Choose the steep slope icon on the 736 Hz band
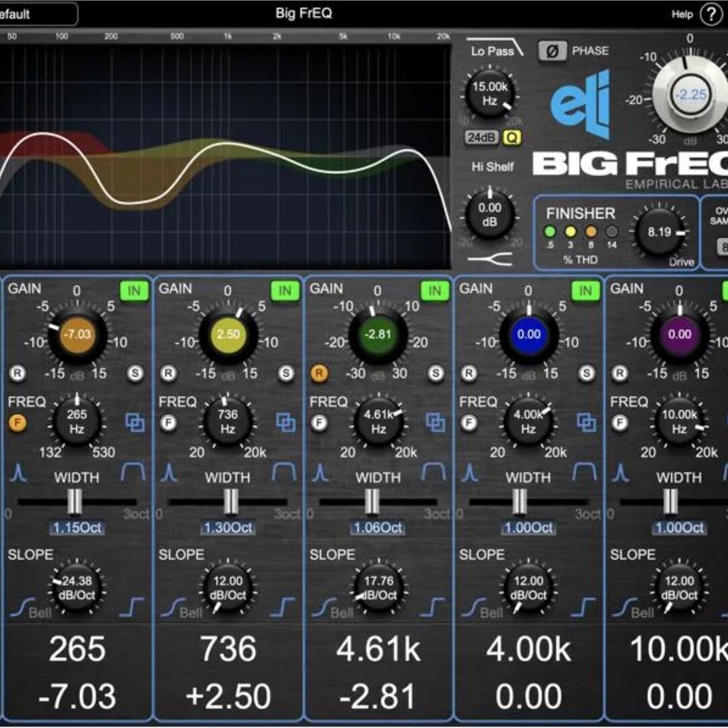This screenshot has width=728, height=728. 282,607
